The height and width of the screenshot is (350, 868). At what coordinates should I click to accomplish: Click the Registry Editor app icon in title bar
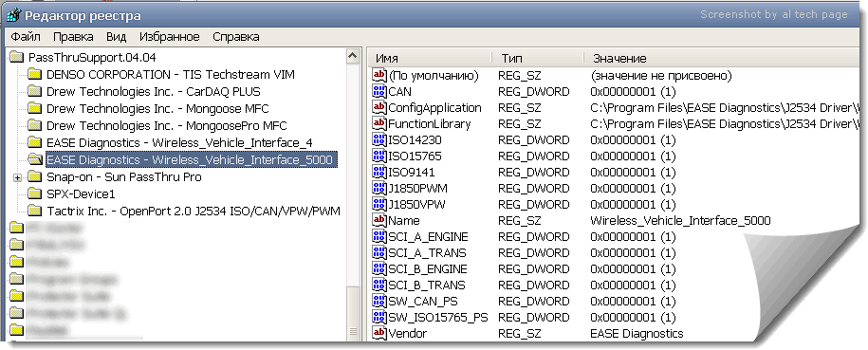point(14,15)
